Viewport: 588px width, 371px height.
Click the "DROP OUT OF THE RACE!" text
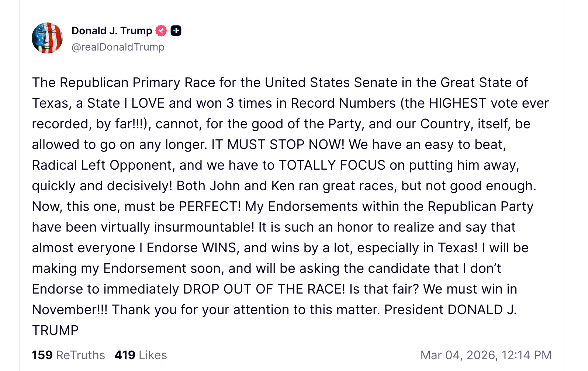coord(264,289)
